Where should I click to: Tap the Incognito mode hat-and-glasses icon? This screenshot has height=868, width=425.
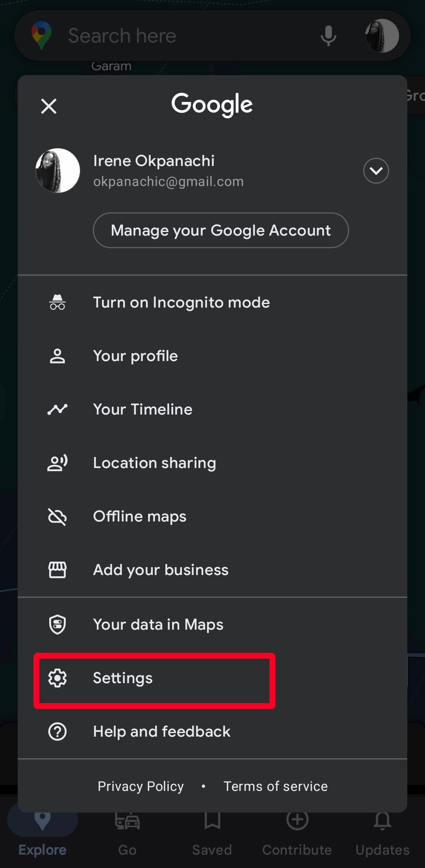(57, 302)
